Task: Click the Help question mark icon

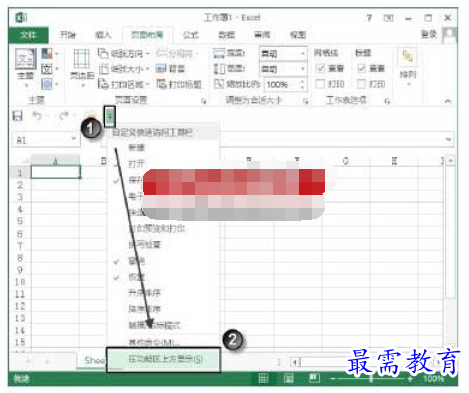Action: click(369, 18)
